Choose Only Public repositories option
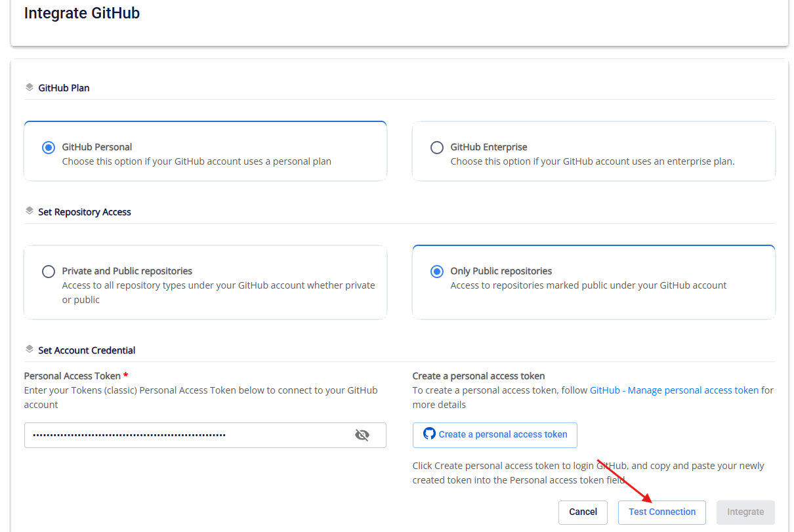The image size is (794, 532). 436,272
